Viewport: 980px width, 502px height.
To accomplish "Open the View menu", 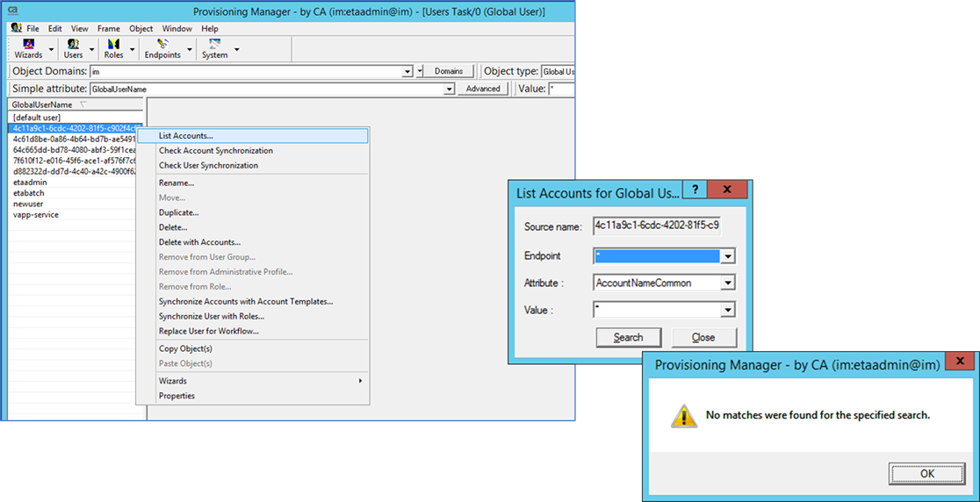I will click(79, 29).
